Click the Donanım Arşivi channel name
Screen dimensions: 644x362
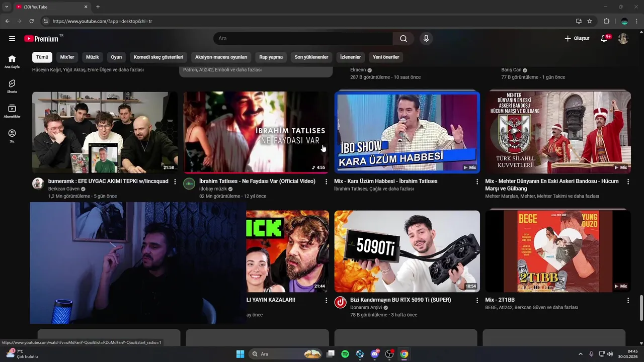pos(366,308)
